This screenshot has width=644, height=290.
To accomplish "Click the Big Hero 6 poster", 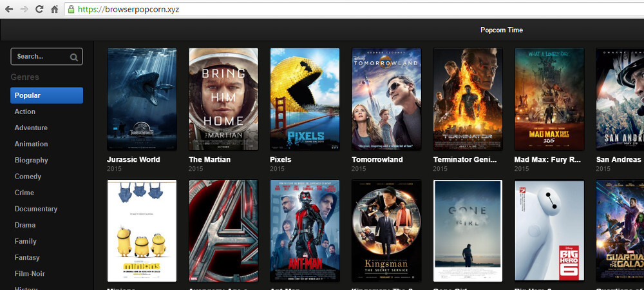I will coord(549,231).
